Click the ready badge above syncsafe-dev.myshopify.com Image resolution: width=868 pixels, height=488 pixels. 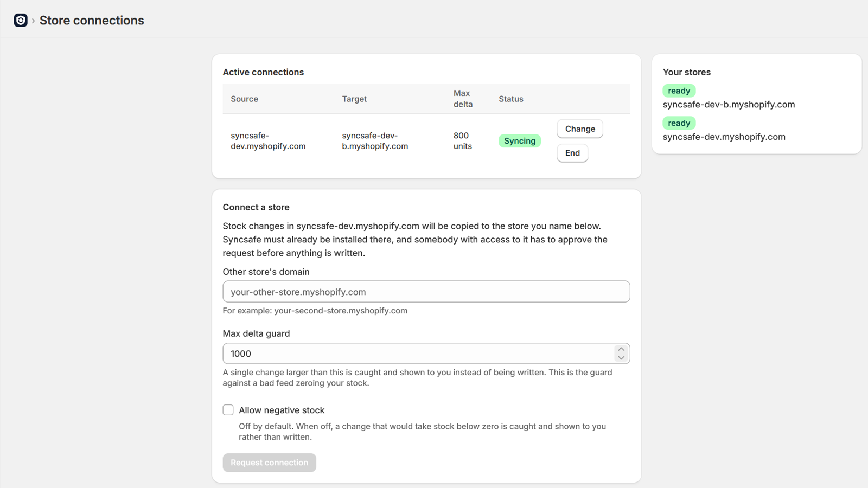(679, 123)
